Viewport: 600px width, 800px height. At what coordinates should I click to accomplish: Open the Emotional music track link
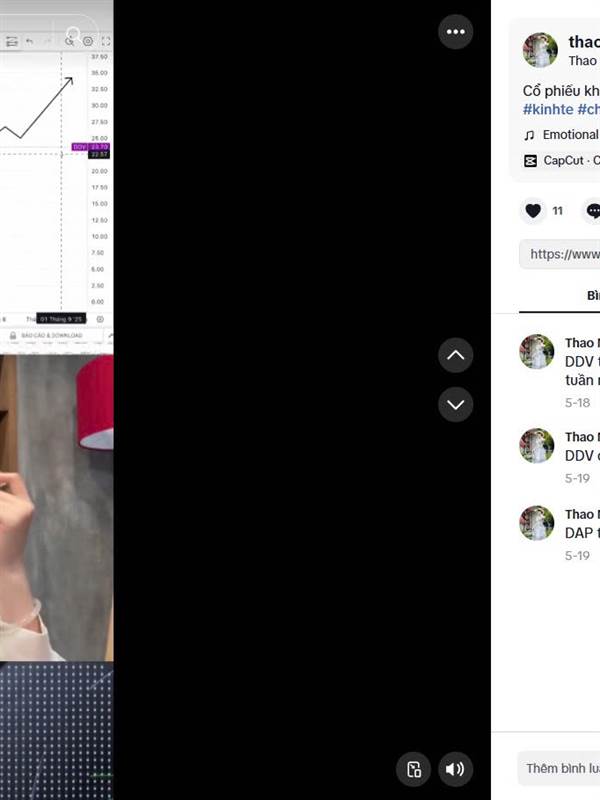pyautogui.click(x=570, y=135)
